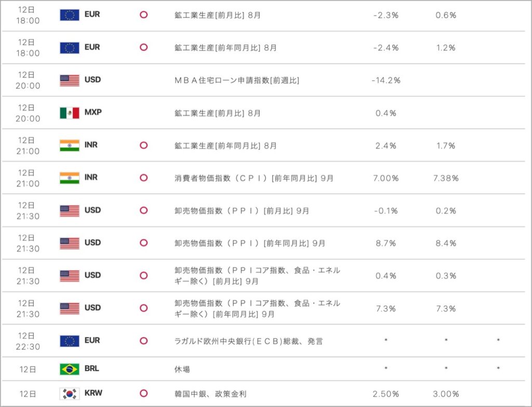Click the -14.2% value for MBA index
Viewport: 532px width, 407px height.
tap(386, 80)
